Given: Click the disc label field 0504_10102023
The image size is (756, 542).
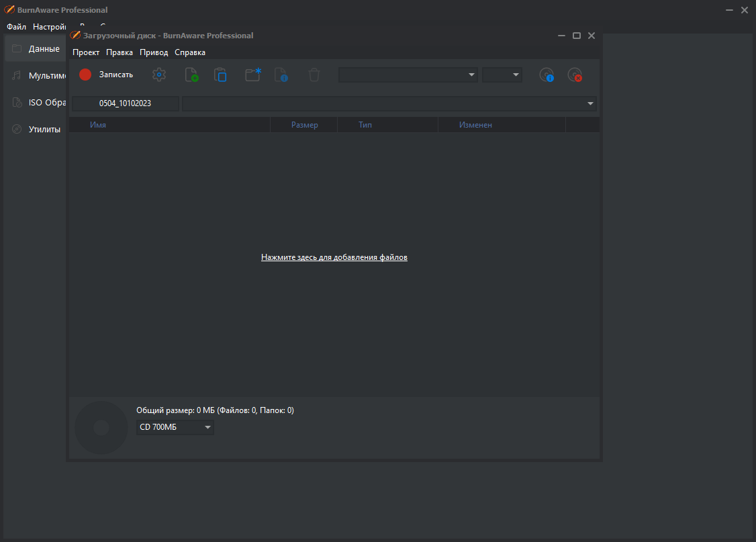Looking at the screenshot, I should coord(126,103).
